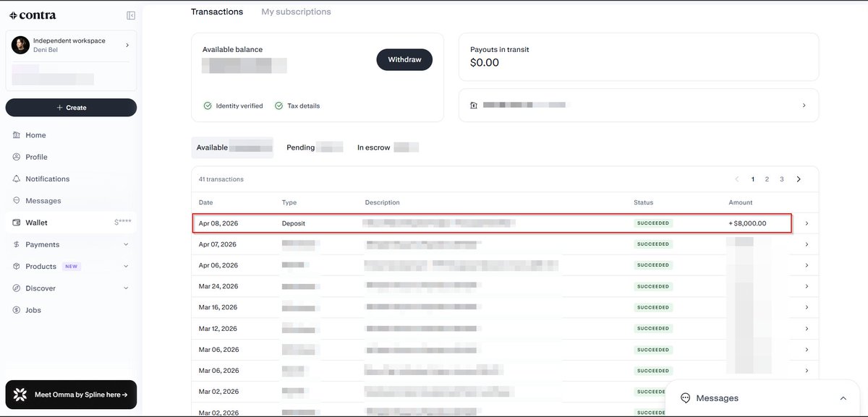This screenshot has width=868, height=417.
Task: Open Notifications in the sidebar
Action: coord(48,179)
